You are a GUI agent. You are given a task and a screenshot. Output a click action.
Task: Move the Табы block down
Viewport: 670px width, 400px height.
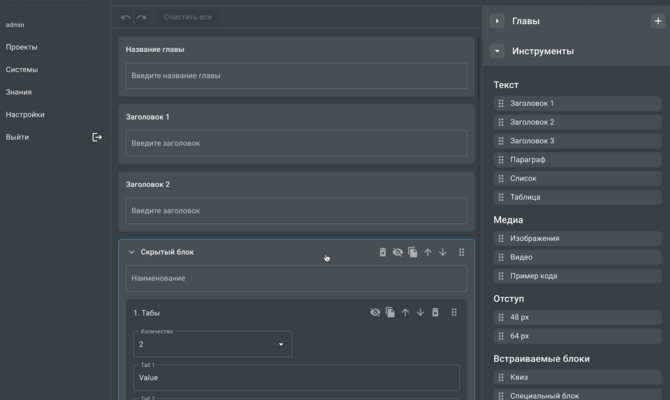click(420, 312)
